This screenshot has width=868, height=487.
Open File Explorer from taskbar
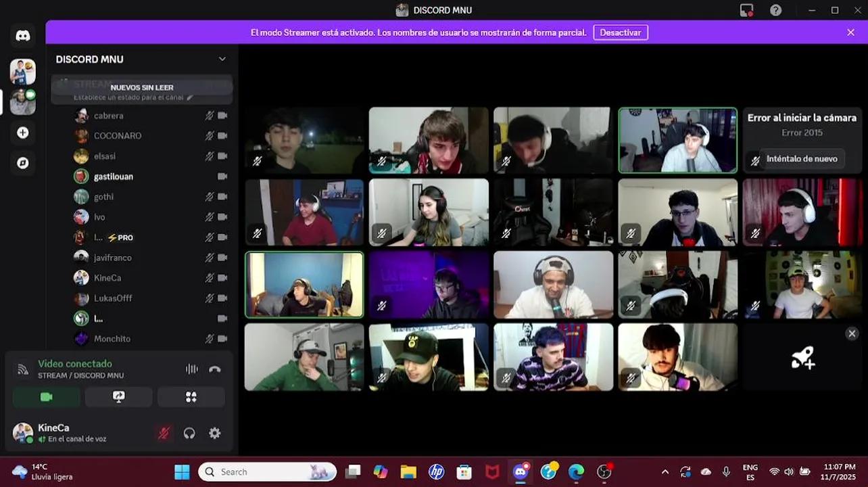point(408,471)
